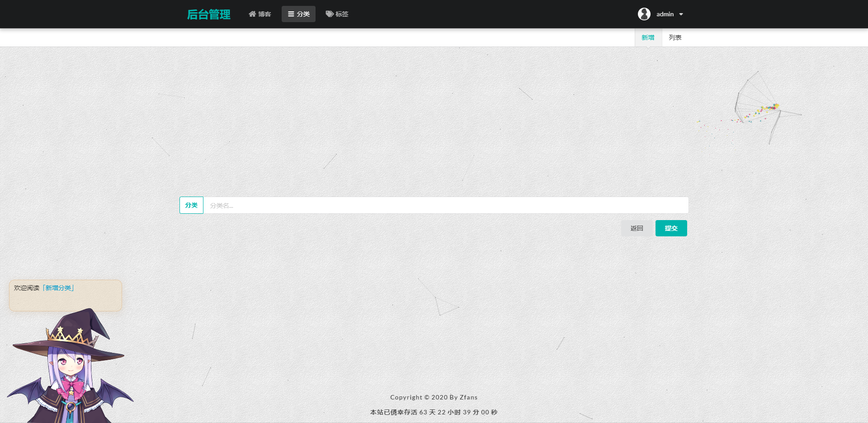868x423 pixels.
Task: Go to the 标签 navigation text
Action: coord(342,14)
